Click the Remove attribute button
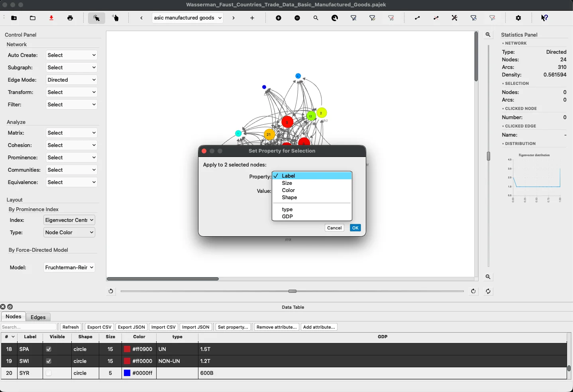The width and height of the screenshot is (573, 392). click(x=277, y=327)
